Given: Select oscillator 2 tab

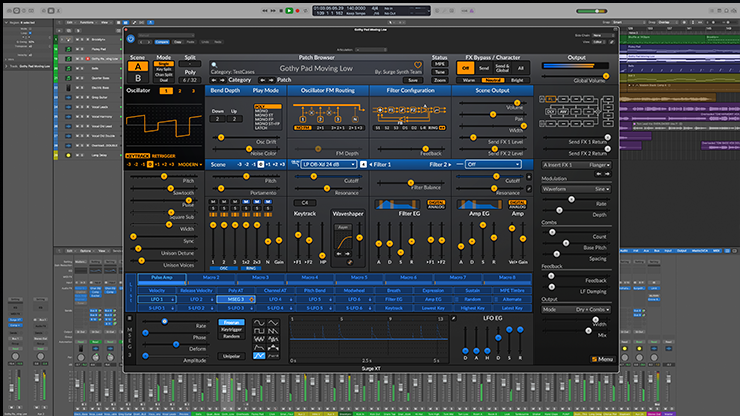Looking at the screenshot, I should [179, 91].
